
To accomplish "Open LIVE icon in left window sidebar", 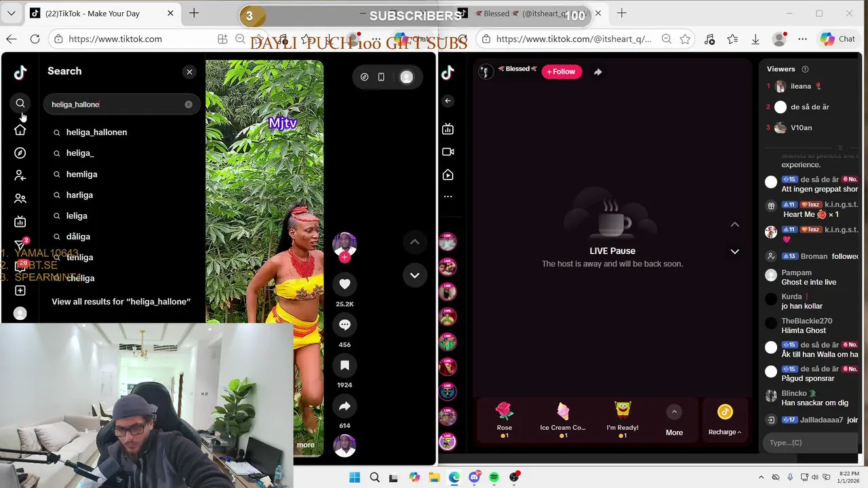I will (20, 222).
